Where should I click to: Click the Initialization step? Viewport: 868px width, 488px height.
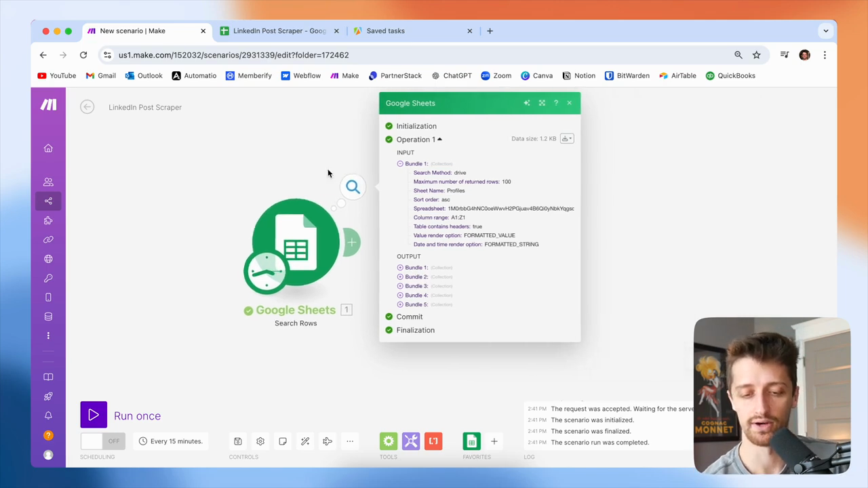[416, 126]
